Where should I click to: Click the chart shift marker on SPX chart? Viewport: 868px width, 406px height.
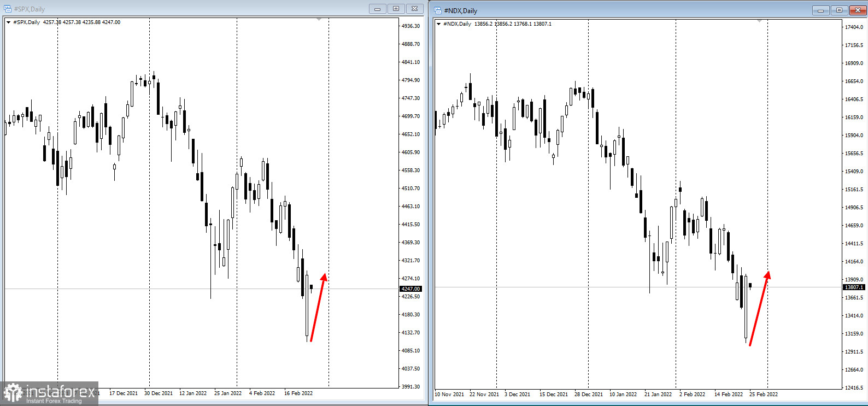319,20
